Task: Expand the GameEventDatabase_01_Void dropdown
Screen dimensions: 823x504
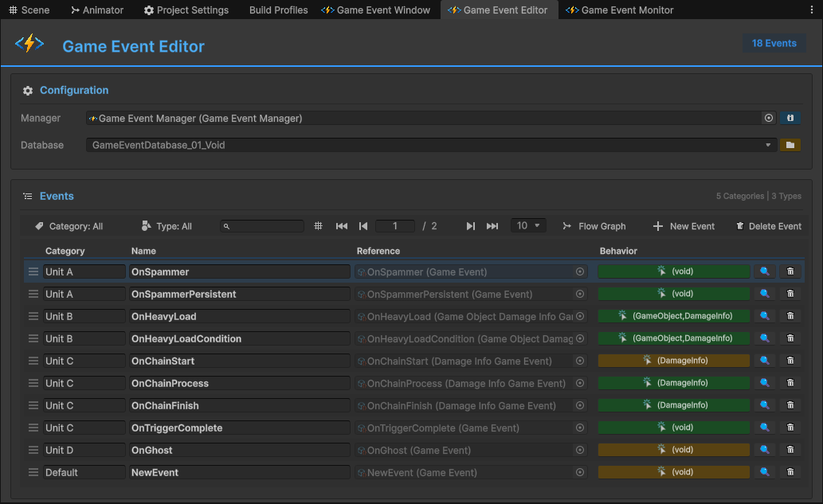Action: 767,145
